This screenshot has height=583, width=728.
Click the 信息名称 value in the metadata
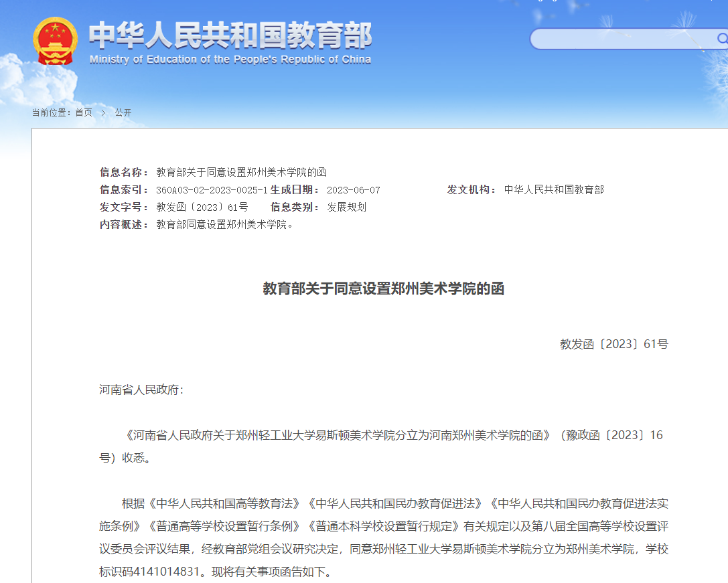[x=241, y=172]
